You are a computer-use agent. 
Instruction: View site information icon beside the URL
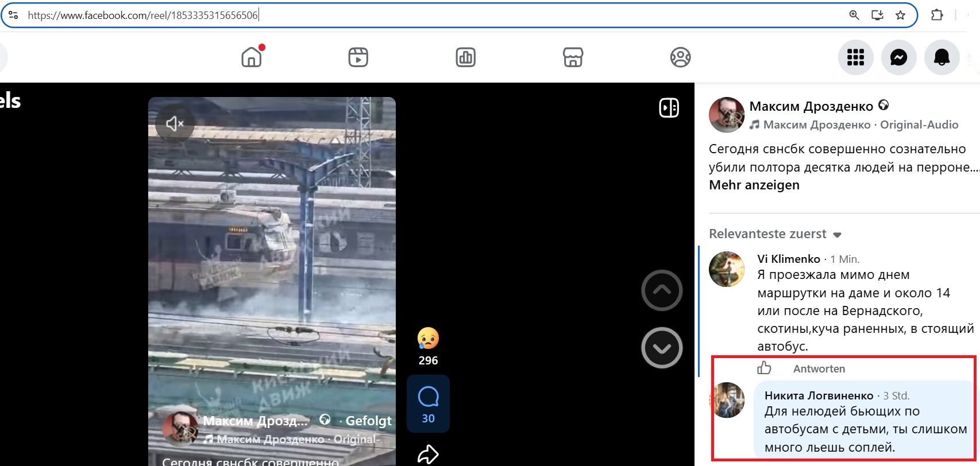click(13, 15)
